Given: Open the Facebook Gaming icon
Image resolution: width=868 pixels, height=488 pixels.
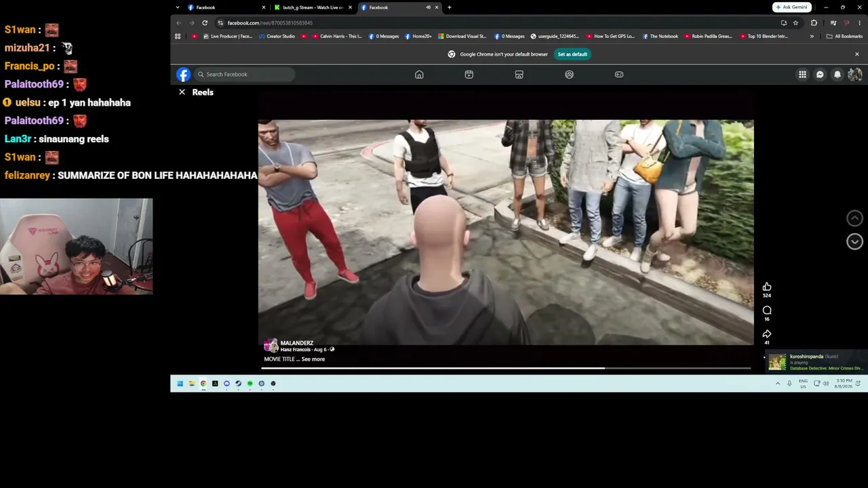Looking at the screenshot, I should point(619,75).
